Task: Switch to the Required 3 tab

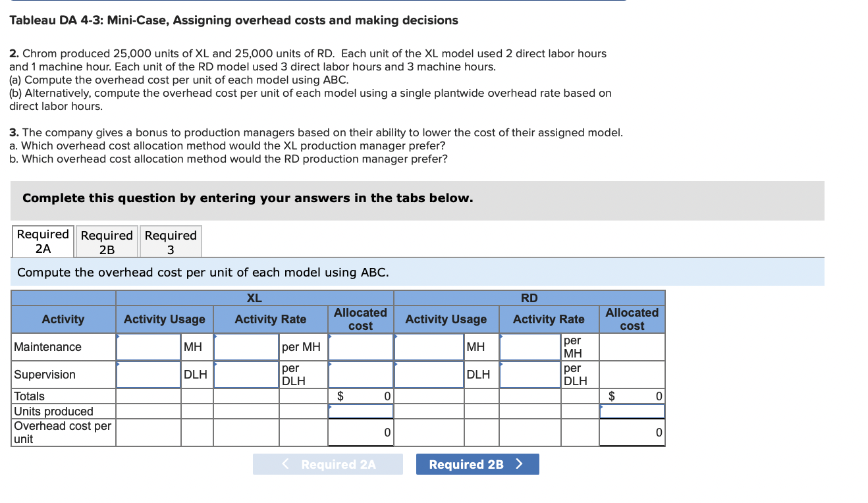Action: pyautogui.click(x=171, y=242)
